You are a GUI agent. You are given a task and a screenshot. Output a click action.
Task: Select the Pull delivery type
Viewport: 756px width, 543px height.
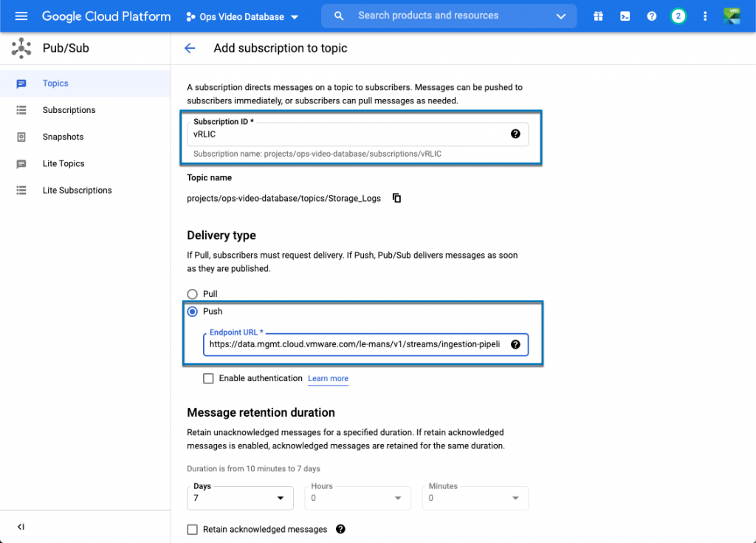point(193,294)
